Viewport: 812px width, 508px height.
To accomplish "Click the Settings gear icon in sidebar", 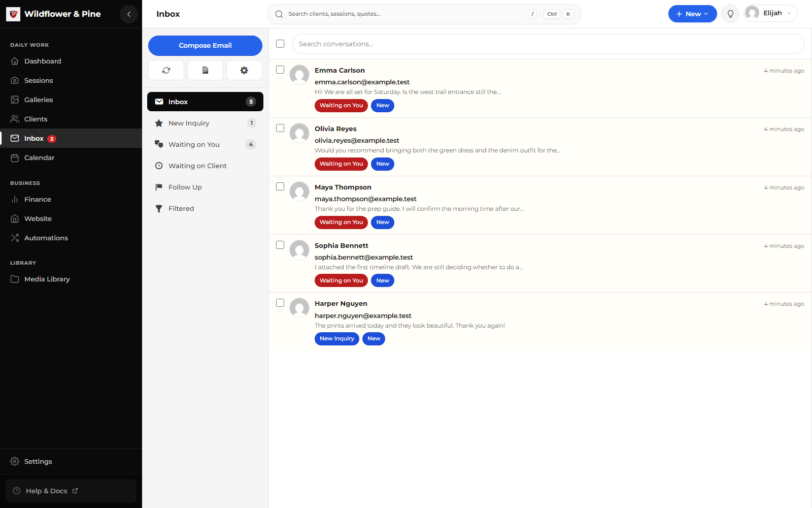I will (15, 461).
